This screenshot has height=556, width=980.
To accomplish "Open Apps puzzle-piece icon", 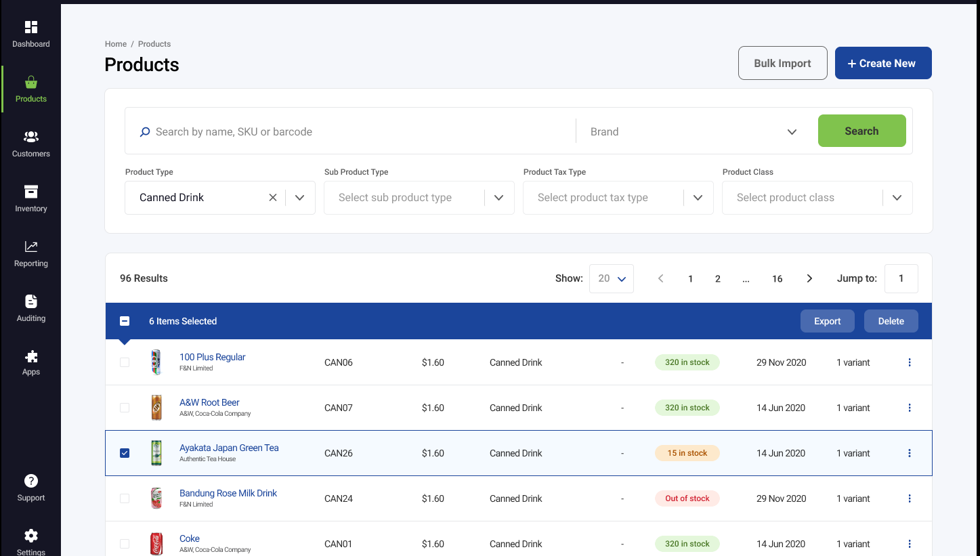I will tap(31, 356).
